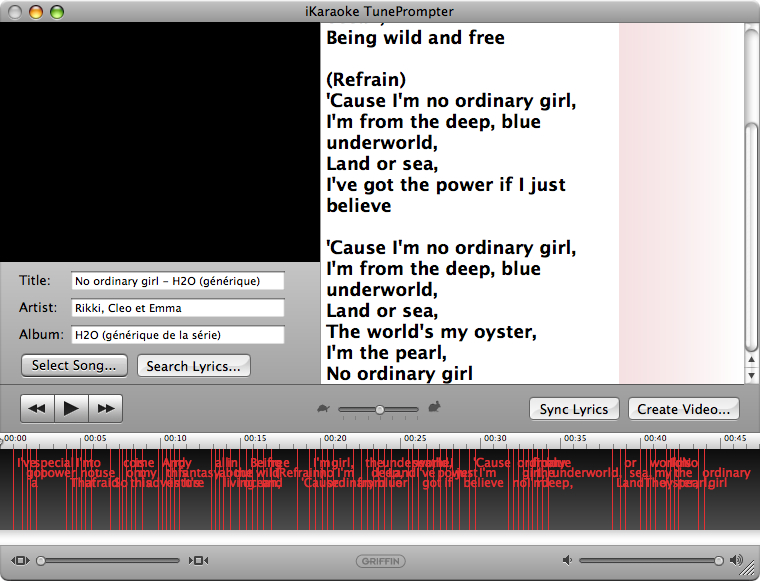The image size is (760, 581).
Task: Click the timeline zoom slider knob
Action: click(41, 561)
